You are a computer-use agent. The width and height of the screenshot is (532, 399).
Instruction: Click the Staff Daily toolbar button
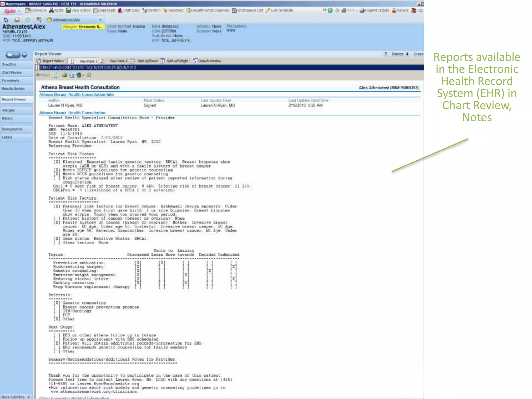coord(129,10)
